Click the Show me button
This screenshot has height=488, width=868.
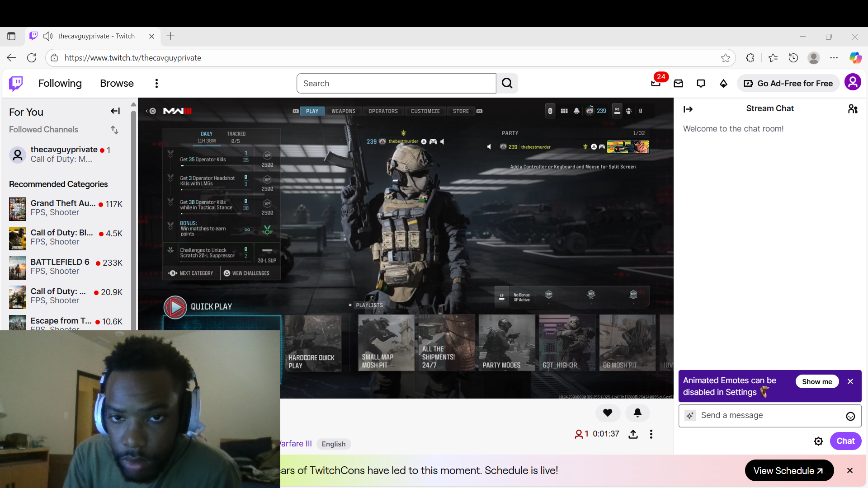coord(817,381)
